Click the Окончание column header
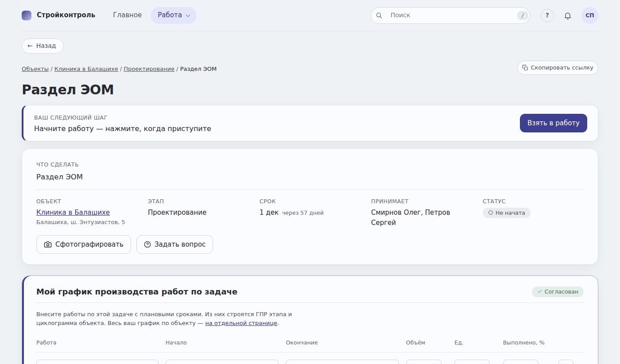The width and height of the screenshot is (620, 364). [x=302, y=343]
